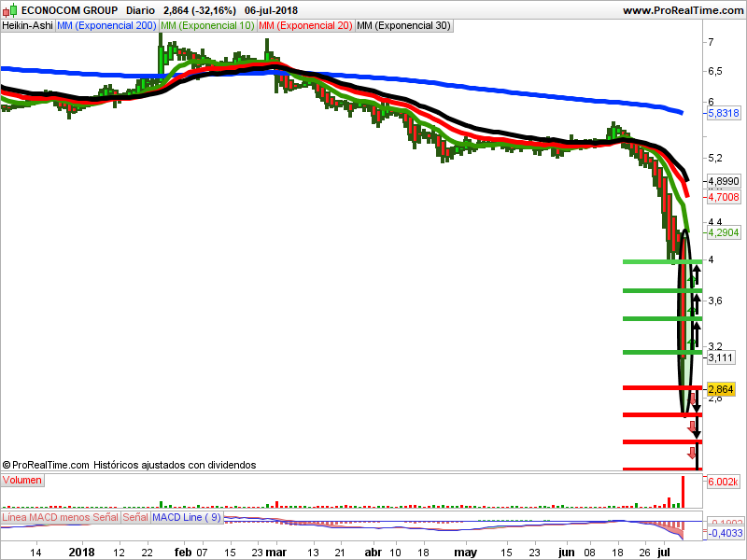Click the 3,111 price label
This screenshot has height=560, width=747.
click(721, 357)
